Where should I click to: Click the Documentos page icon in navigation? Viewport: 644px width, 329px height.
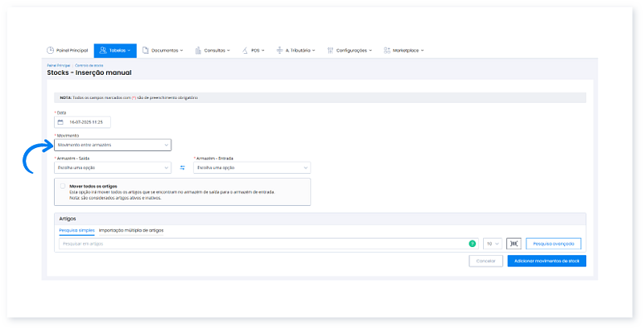[x=145, y=50]
